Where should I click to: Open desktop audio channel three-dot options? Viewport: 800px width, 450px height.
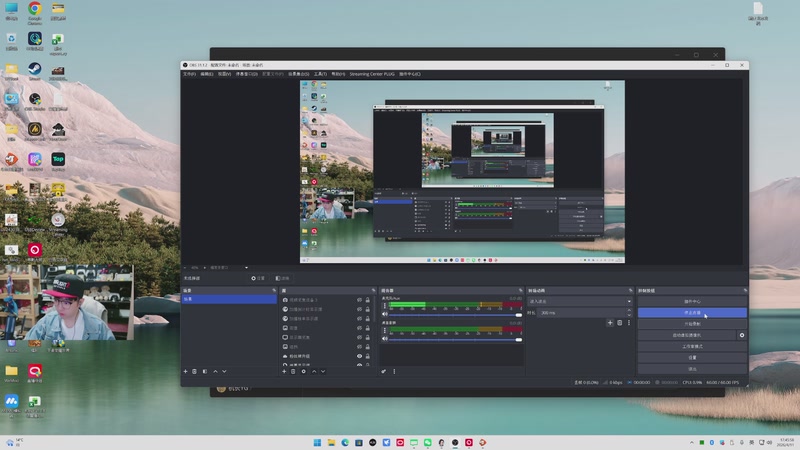click(x=385, y=331)
